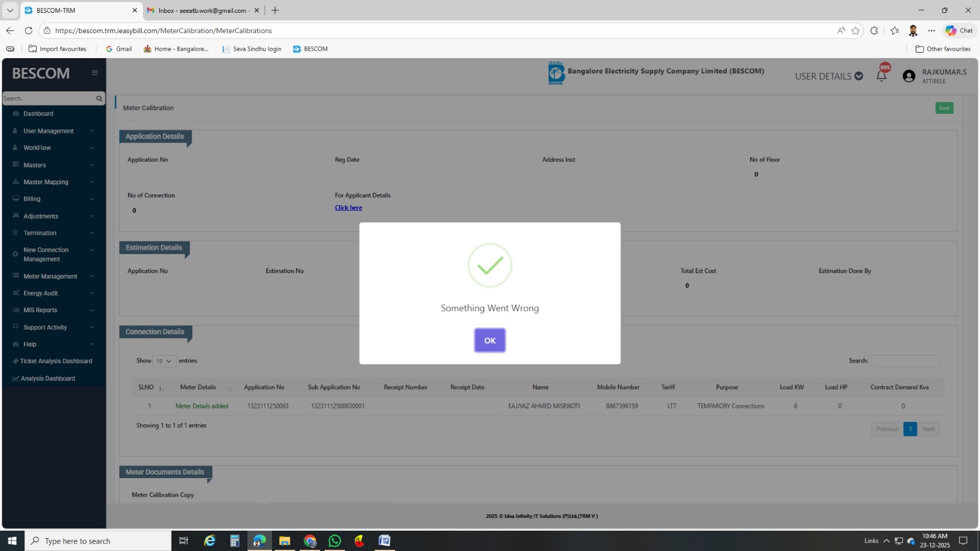The height and width of the screenshot is (551, 980).
Task: Click the user profile avatar icon
Action: (909, 76)
